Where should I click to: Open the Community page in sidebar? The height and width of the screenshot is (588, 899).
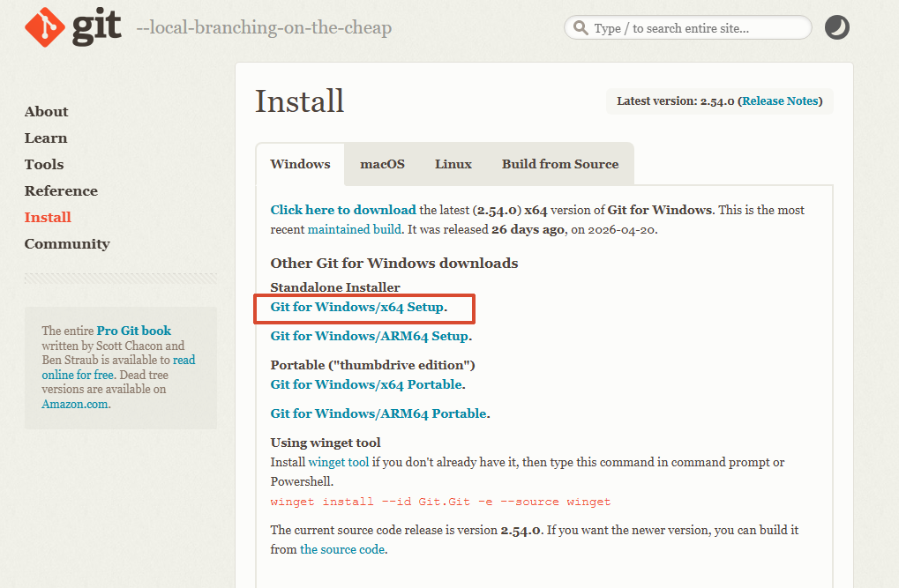click(67, 244)
